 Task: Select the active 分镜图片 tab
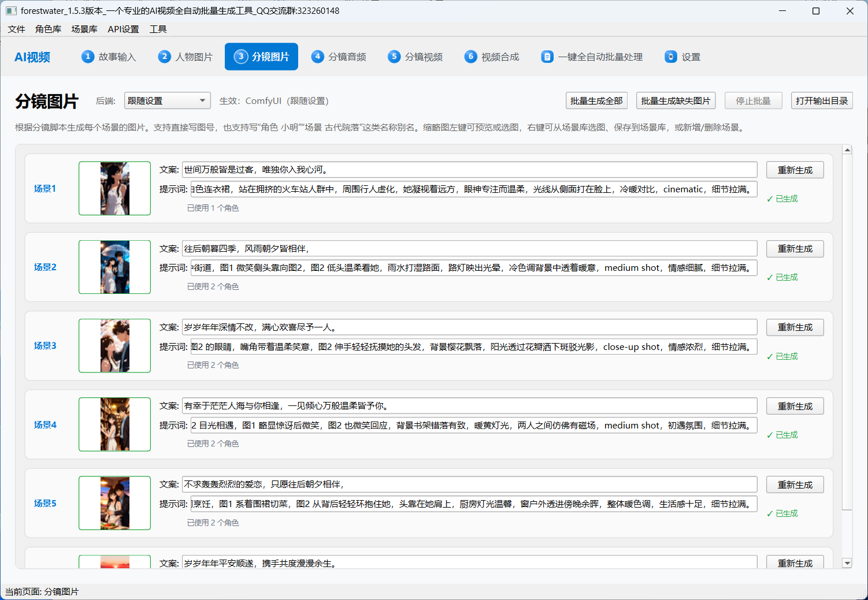click(261, 57)
